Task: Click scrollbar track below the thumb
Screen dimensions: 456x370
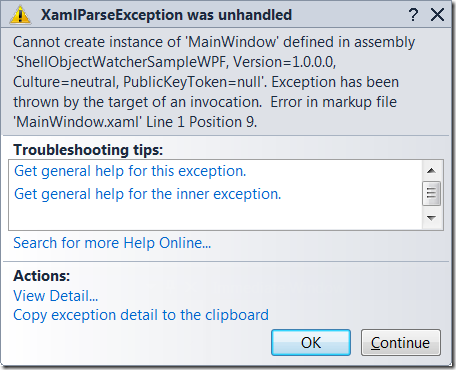Action: [431, 207]
